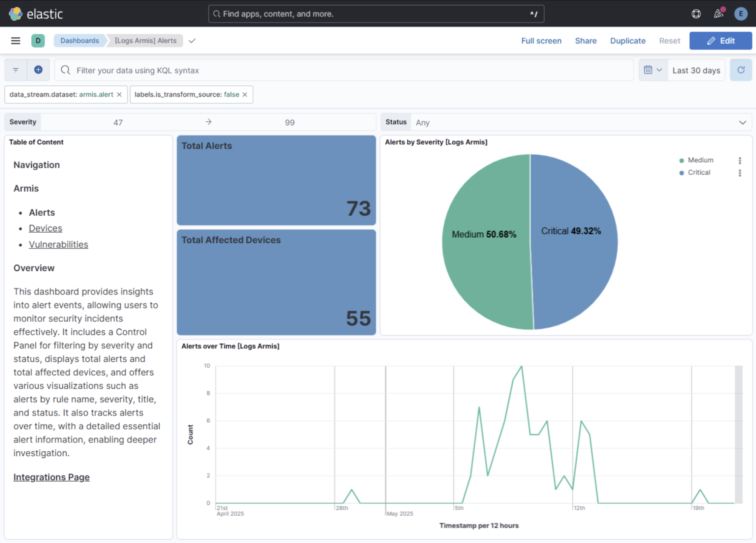Open options menu for Critical legend item
Screen dimensions: 756x543
coord(740,173)
